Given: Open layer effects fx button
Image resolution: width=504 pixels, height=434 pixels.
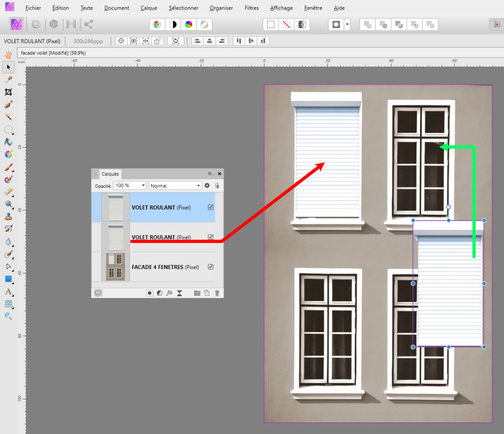Looking at the screenshot, I should tap(169, 293).
